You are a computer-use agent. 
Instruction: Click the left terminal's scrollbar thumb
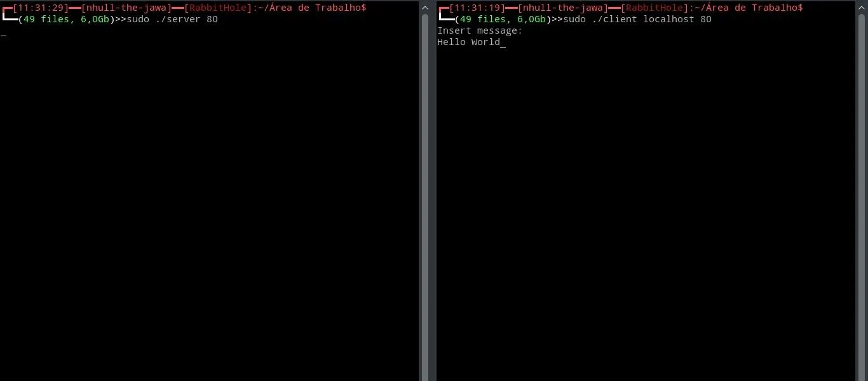pos(425,197)
